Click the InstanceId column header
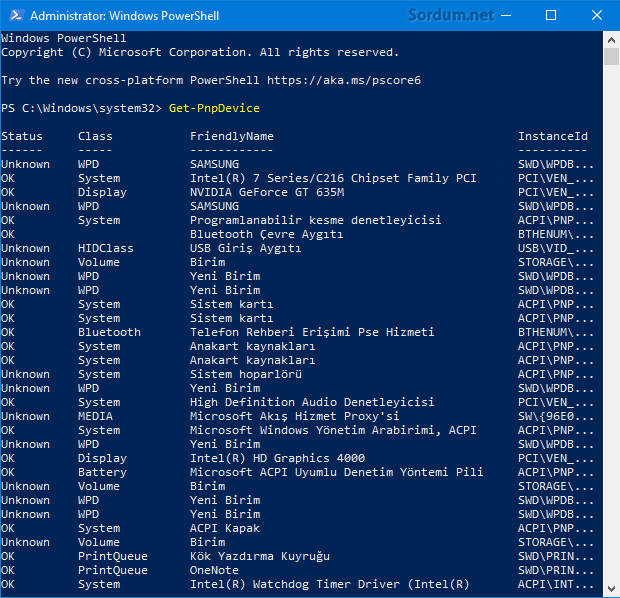Image resolution: width=620 pixels, height=598 pixels. (x=553, y=136)
